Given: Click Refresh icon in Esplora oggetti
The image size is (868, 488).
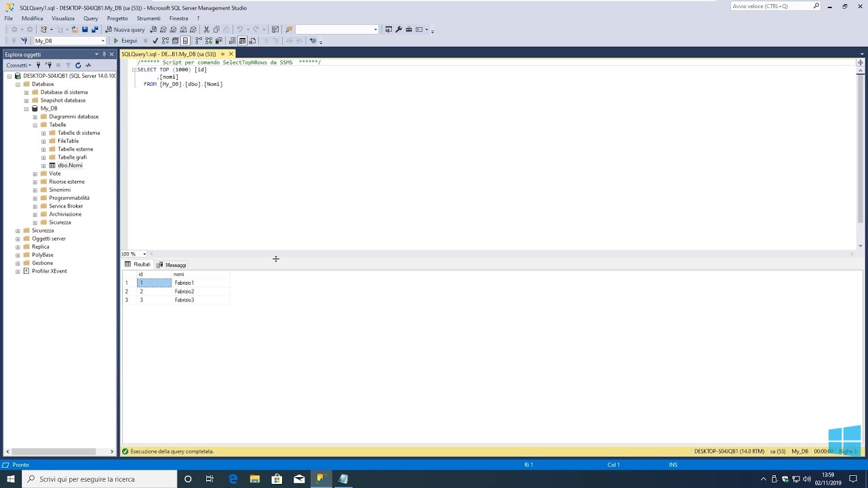Looking at the screenshot, I should (x=78, y=65).
